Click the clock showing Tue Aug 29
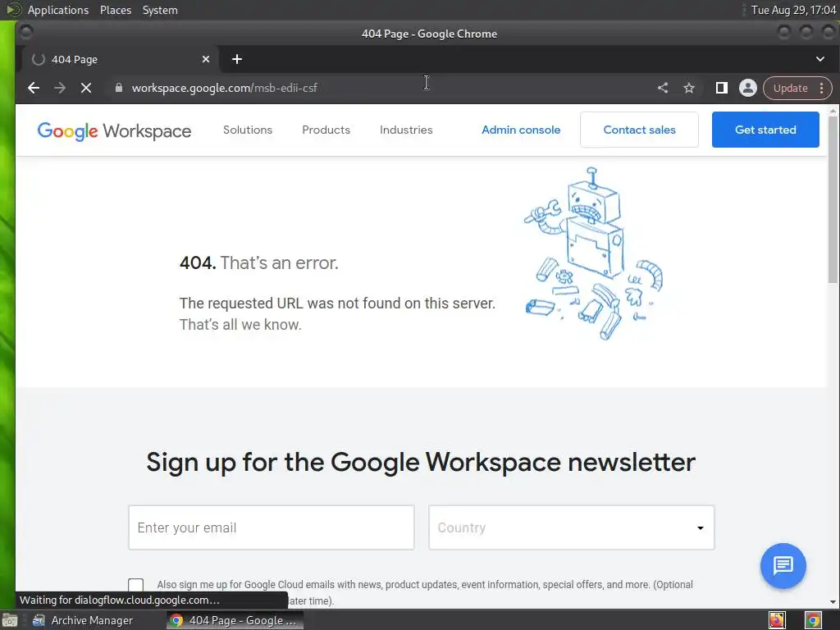This screenshot has width=840, height=630. coord(793,10)
